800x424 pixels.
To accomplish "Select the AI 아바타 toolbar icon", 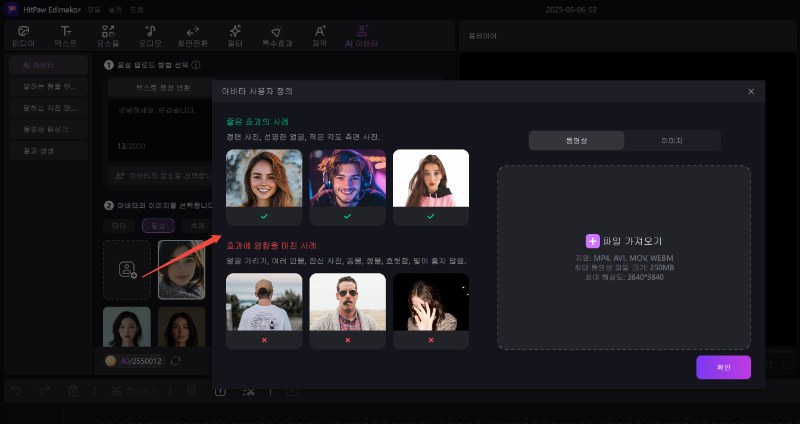I will (362, 31).
